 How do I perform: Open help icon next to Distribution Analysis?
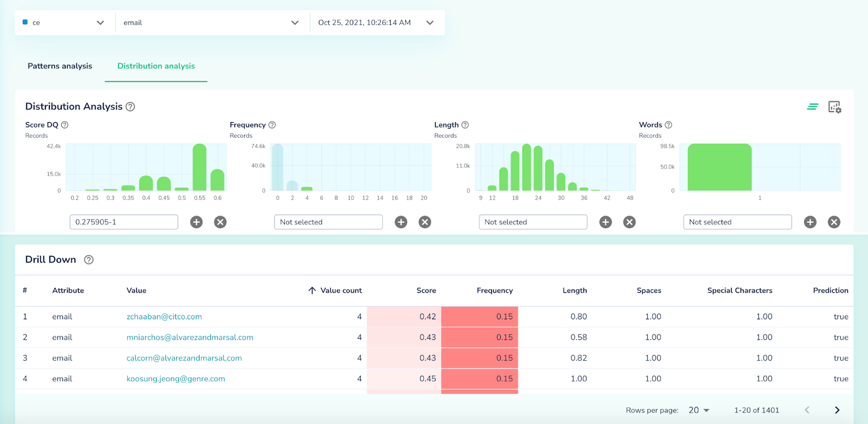click(130, 107)
